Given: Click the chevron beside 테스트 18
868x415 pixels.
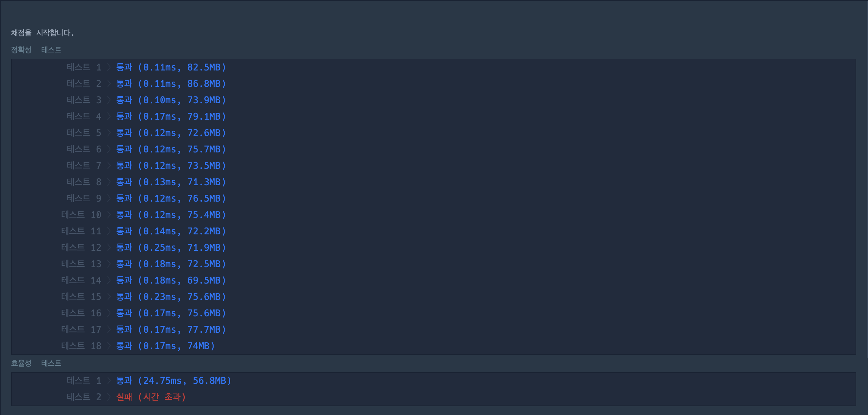Looking at the screenshot, I should point(109,346).
